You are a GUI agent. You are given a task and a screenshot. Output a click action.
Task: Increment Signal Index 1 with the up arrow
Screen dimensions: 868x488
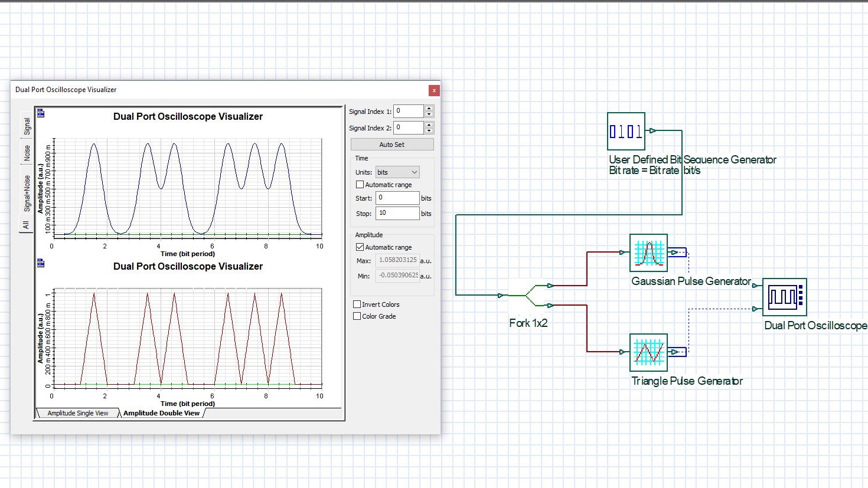click(429, 108)
